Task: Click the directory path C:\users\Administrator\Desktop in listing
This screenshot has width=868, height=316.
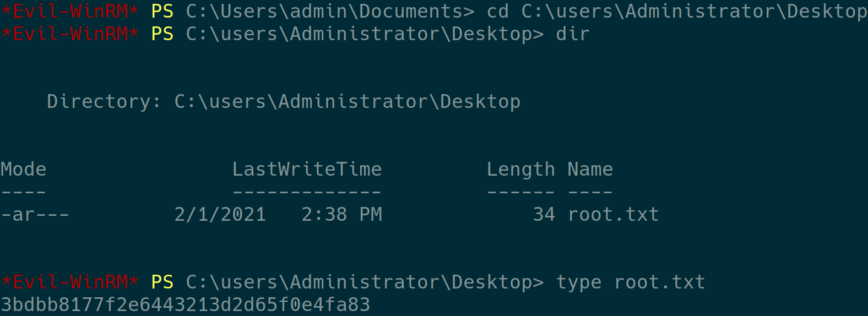Action: (348, 102)
